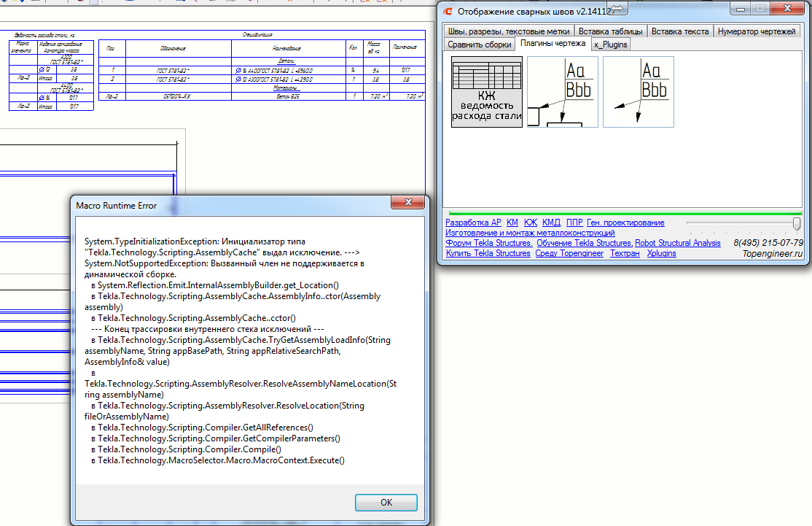
Task: Select the text label plugin with two arrows
Action: tap(638, 92)
